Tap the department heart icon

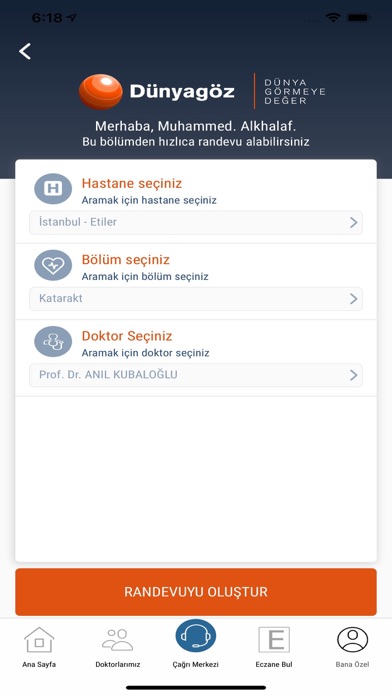(x=53, y=265)
